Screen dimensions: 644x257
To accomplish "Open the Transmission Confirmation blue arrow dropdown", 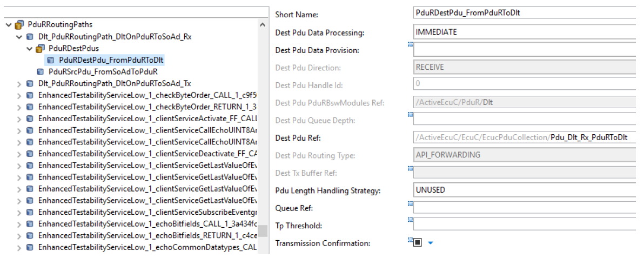I will (x=430, y=243).
